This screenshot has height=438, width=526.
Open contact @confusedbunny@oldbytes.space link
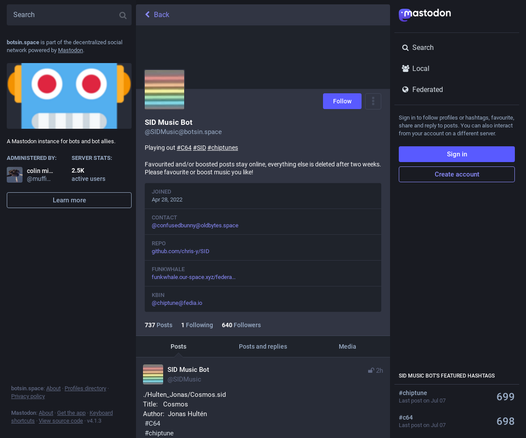[195, 226]
